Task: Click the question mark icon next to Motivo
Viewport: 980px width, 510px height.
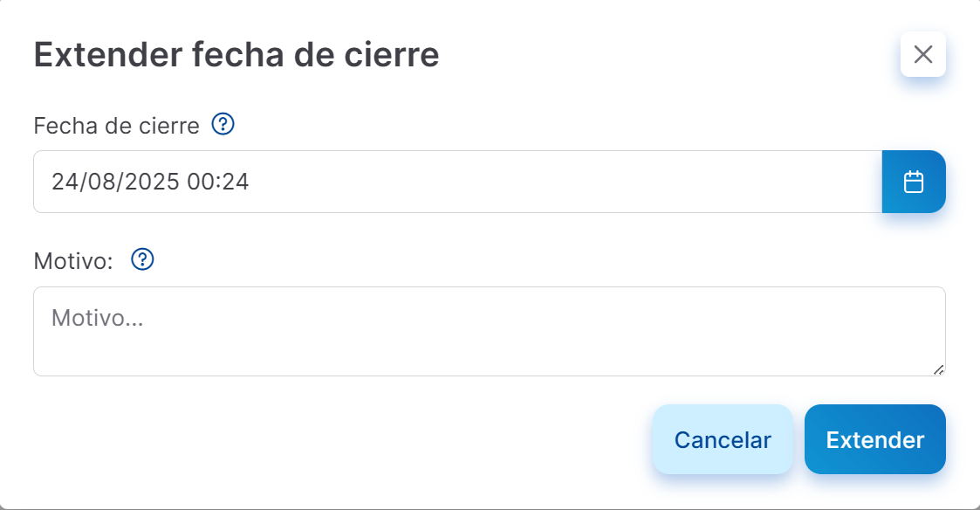Action: (x=141, y=259)
